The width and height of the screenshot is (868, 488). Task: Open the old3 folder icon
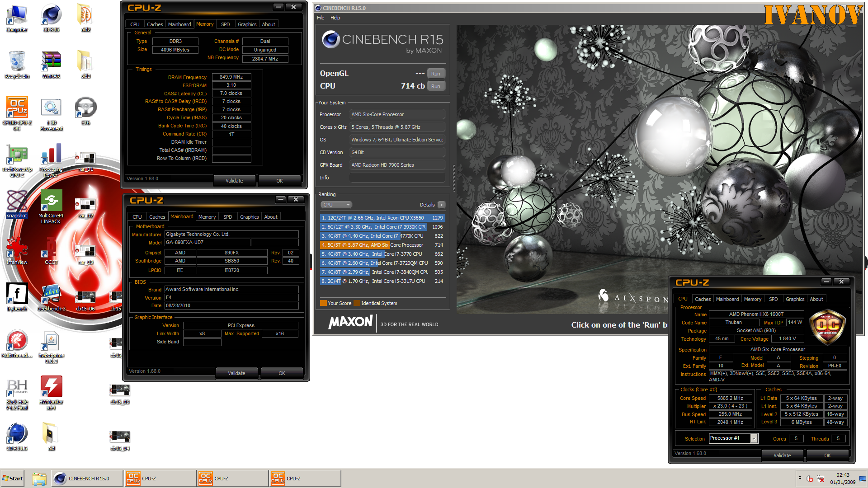coord(85,65)
